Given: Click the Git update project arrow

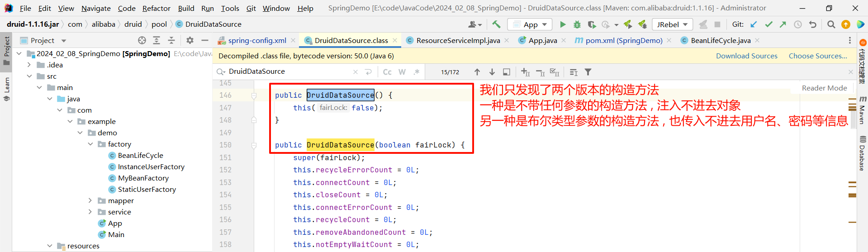Looking at the screenshot, I should (754, 24).
